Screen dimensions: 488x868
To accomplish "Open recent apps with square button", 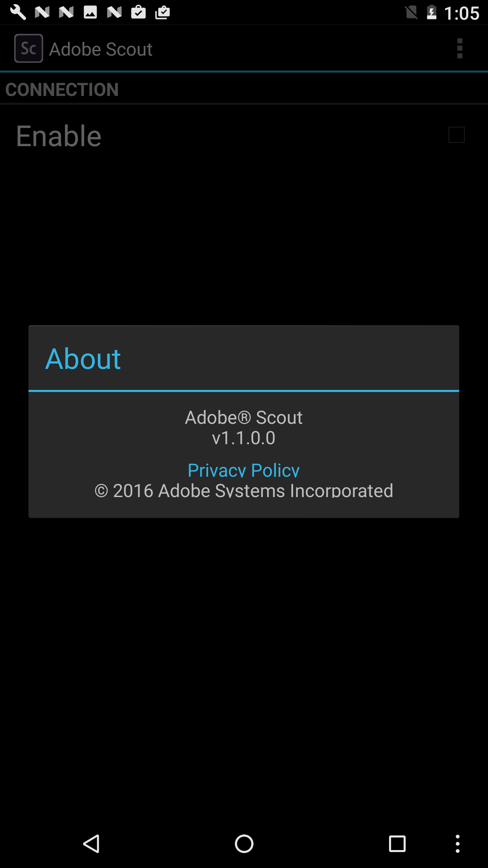I will pyautogui.click(x=397, y=844).
